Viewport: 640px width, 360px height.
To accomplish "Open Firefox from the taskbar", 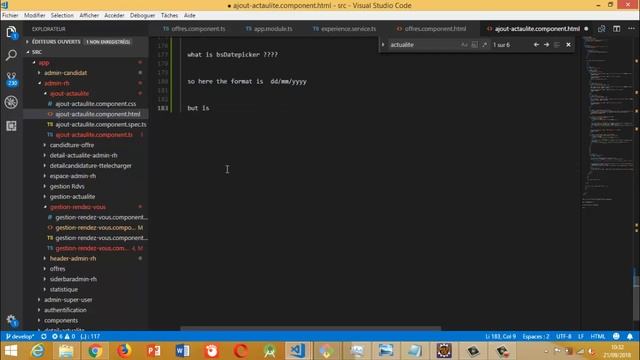I will click(x=124, y=351).
